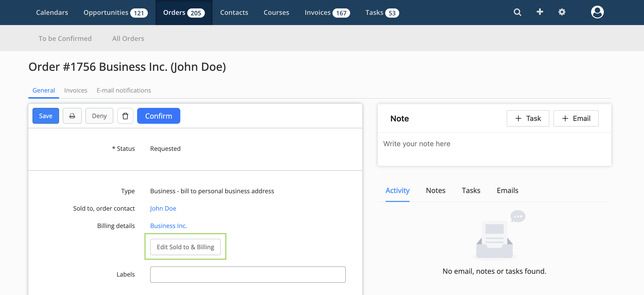Save the order
The height and width of the screenshot is (295, 644).
point(46,116)
